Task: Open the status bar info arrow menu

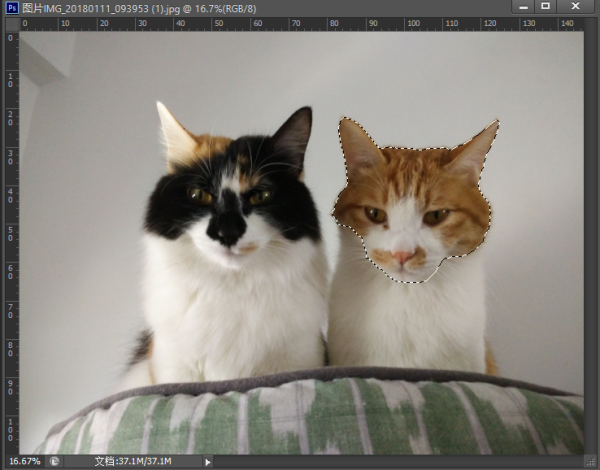Action: (208, 462)
